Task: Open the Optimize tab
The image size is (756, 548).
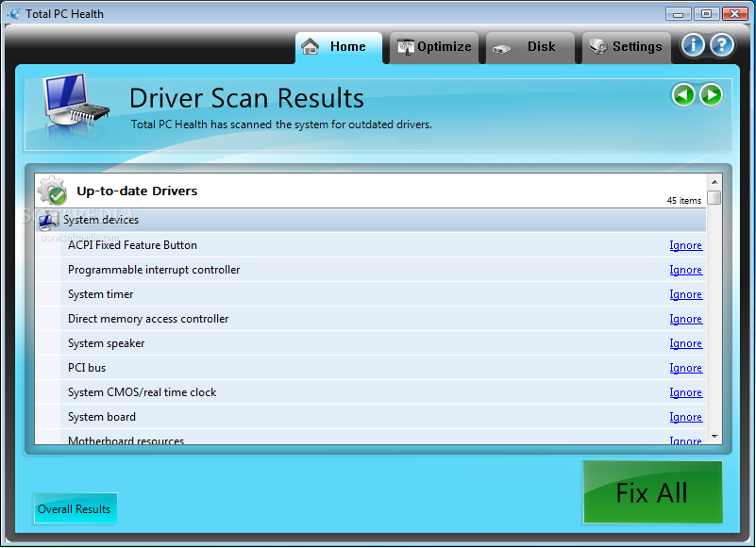Action: click(x=434, y=47)
